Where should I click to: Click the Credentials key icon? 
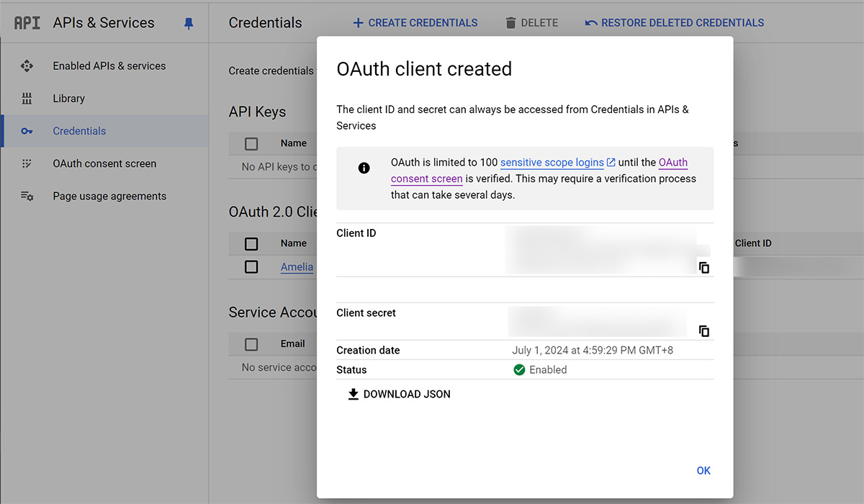coord(27,131)
